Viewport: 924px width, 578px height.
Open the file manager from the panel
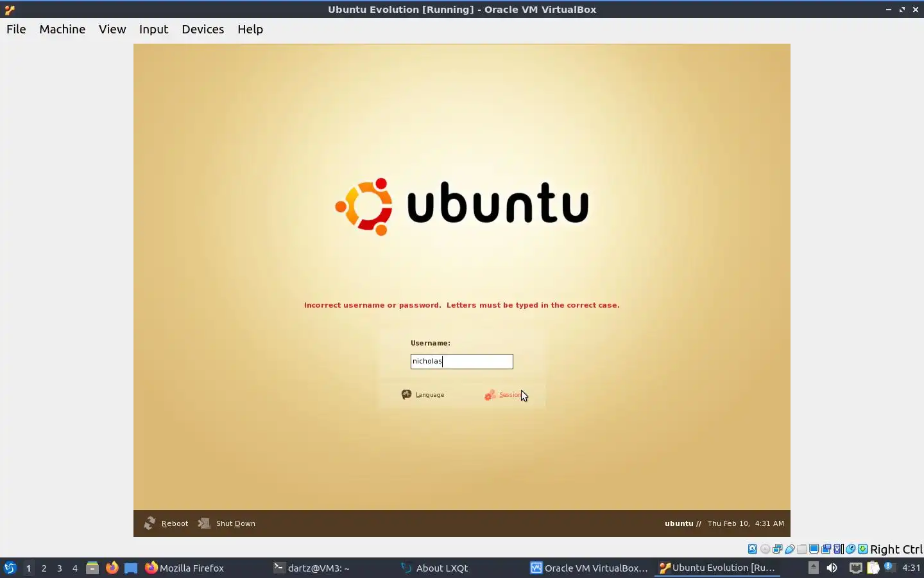(x=92, y=568)
